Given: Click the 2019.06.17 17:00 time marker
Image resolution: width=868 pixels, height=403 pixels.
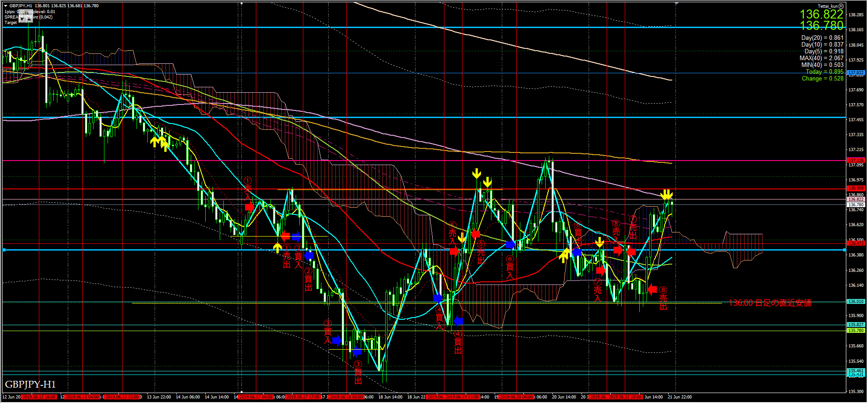Looking at the screenshot, I should click(303, 397).
